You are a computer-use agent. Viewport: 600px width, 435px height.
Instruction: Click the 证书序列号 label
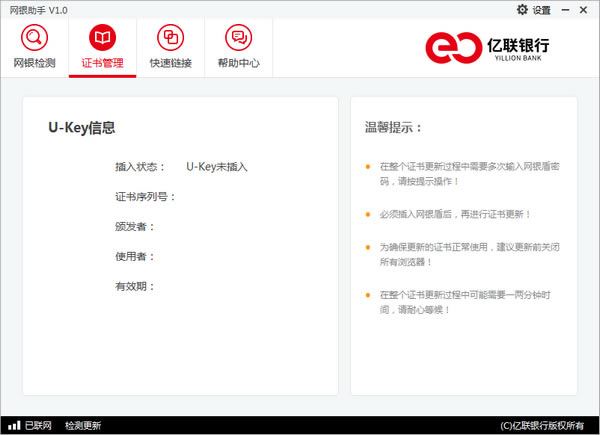(145, 197)
